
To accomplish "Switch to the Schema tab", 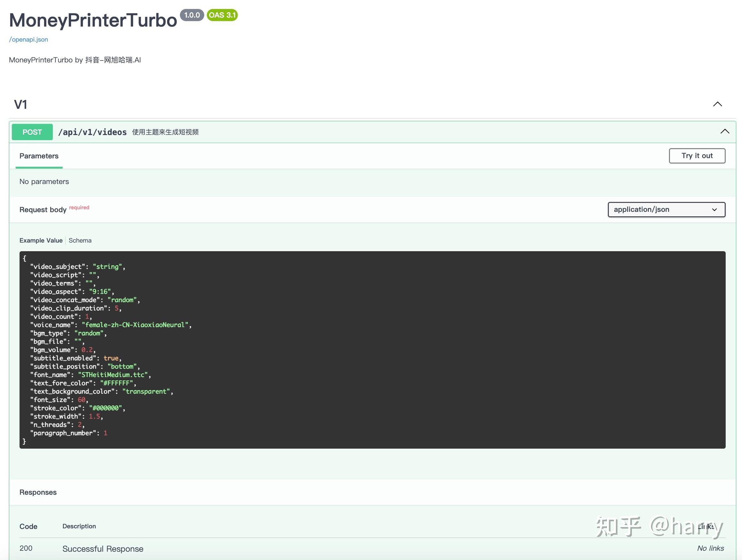I will pos(80,240).
